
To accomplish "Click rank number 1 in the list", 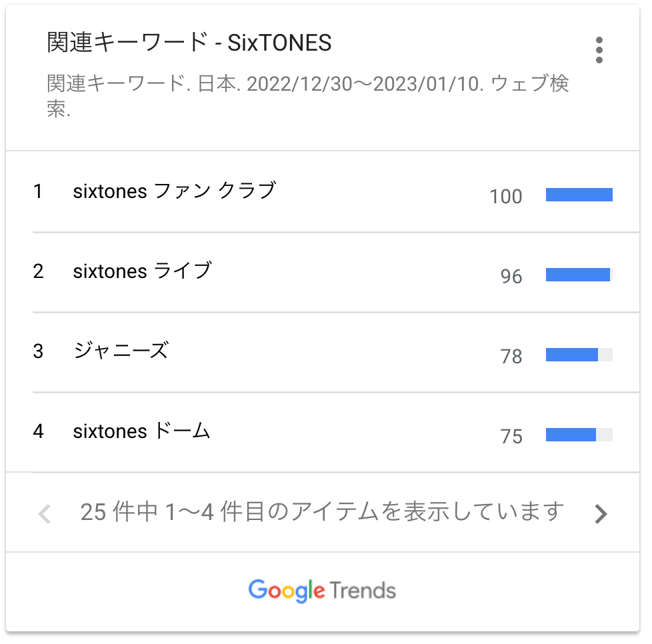I will pos(38,191).
